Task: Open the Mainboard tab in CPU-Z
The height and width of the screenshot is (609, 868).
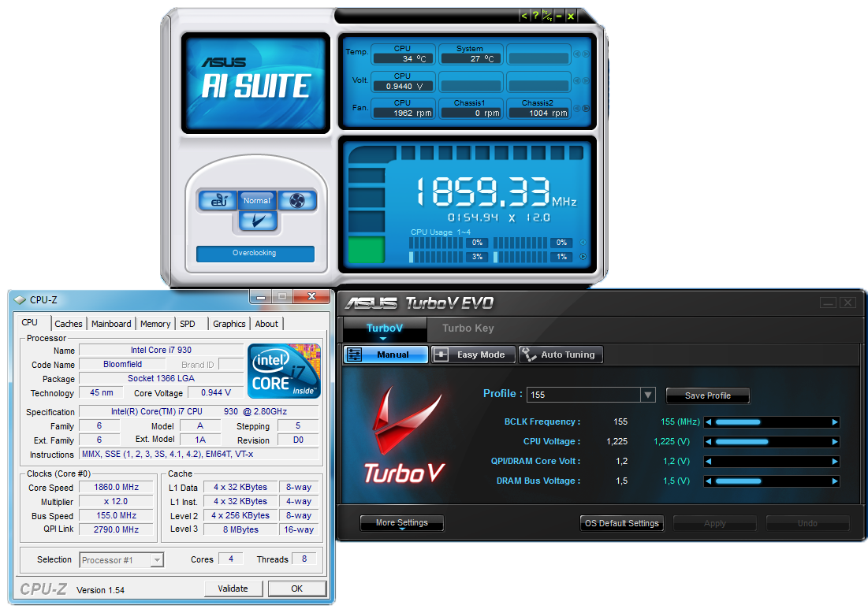Action: click(x=111, y=324)
